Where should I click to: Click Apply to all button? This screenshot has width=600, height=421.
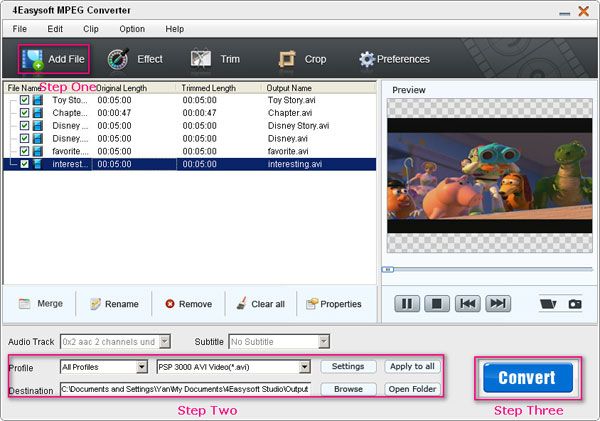(x=412, y=367)
